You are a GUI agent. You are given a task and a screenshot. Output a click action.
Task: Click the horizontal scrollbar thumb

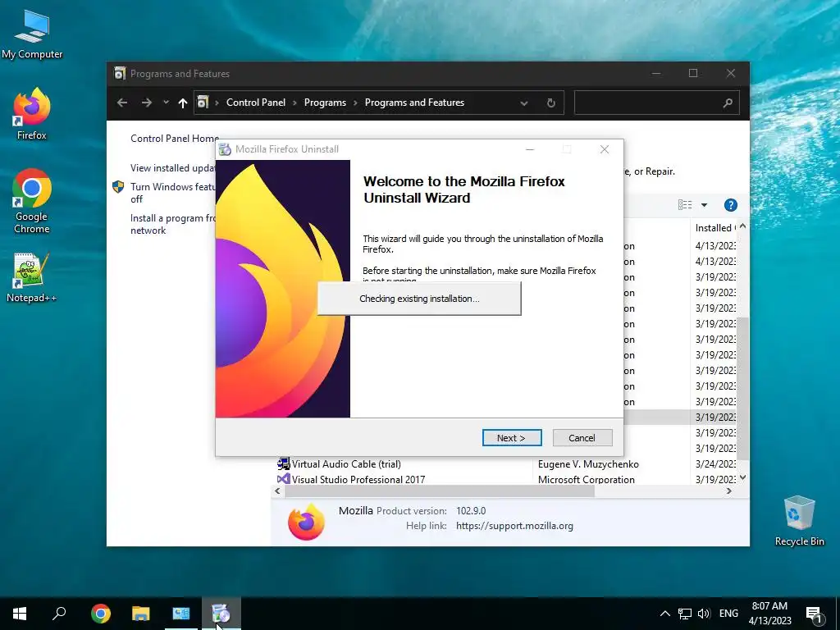[439, 491]
